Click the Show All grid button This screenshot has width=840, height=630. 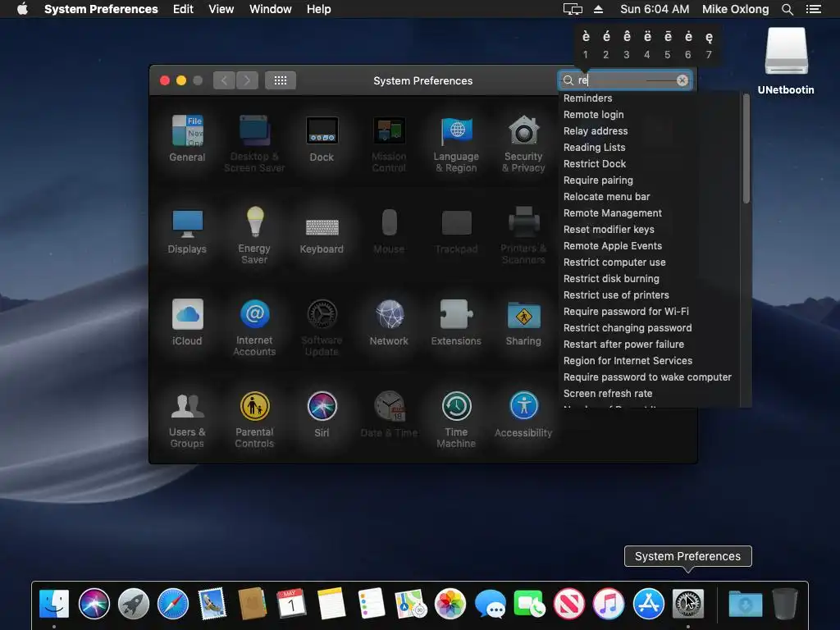click(x=281, y=80)
